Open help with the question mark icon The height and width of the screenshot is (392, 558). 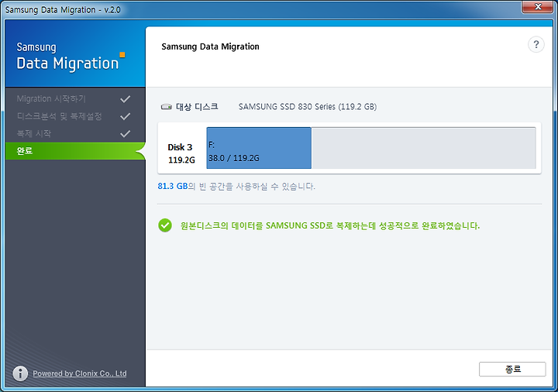536,45
